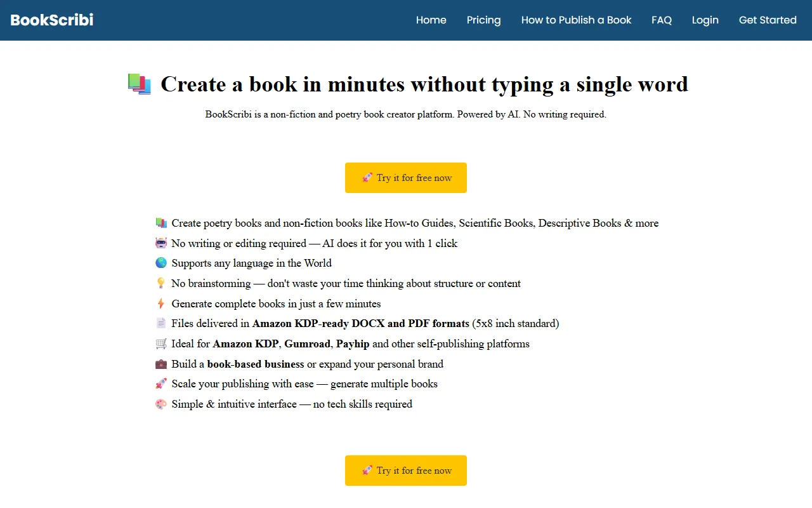Viewport: 812px width, 508px height.
Task: Click the BookScribi logo
Action: pyautogui.click(x=52, y=20)
